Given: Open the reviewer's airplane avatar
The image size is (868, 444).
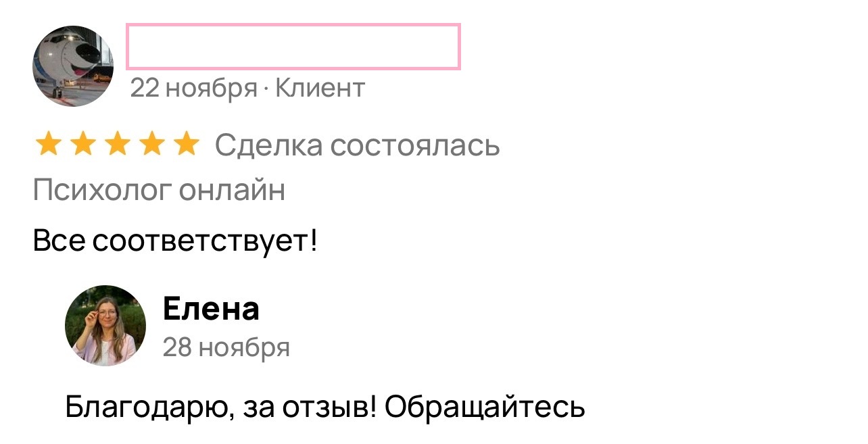Looking at the screenshot, I should 73,66.
